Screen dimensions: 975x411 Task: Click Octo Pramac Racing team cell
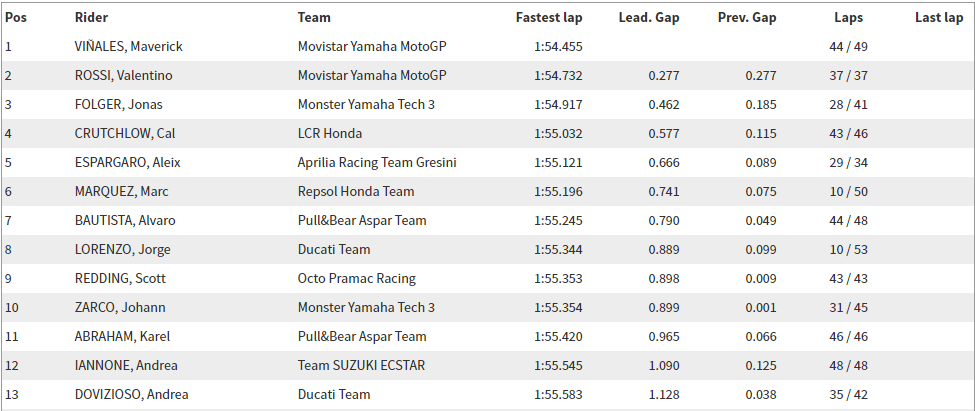click(357, 279)
